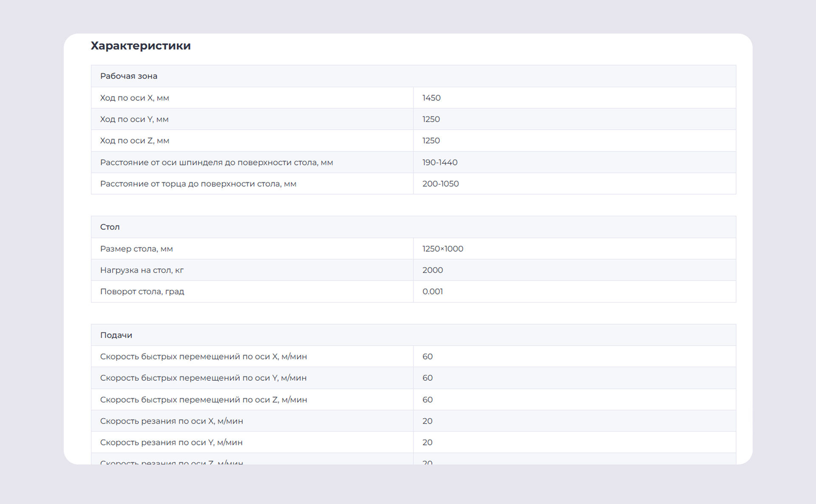
Task: Select rapid traverse speed X axis label
Action: pos(203,357)
